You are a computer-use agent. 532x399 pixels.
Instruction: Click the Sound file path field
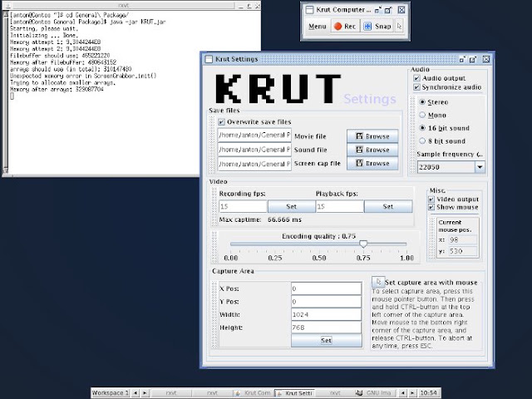[x=254, y=150]
